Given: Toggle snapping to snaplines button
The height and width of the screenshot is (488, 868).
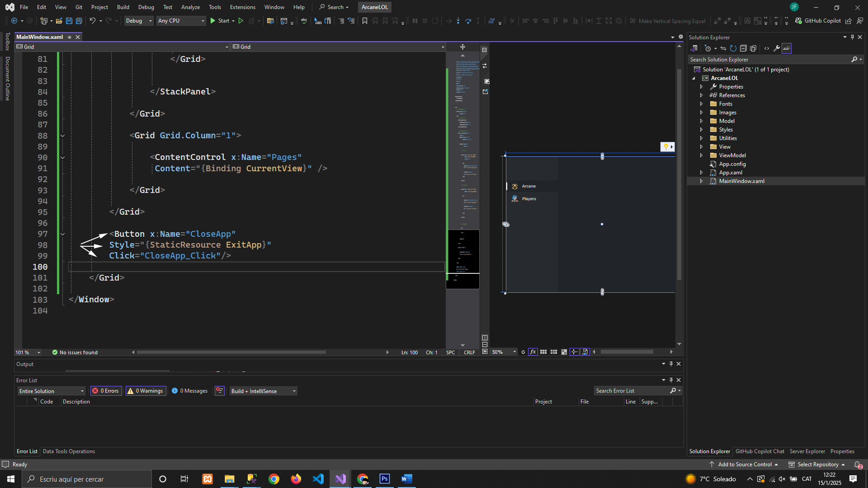Looking at the screenshot, I should pyautogui.click(x=574, y=352).
